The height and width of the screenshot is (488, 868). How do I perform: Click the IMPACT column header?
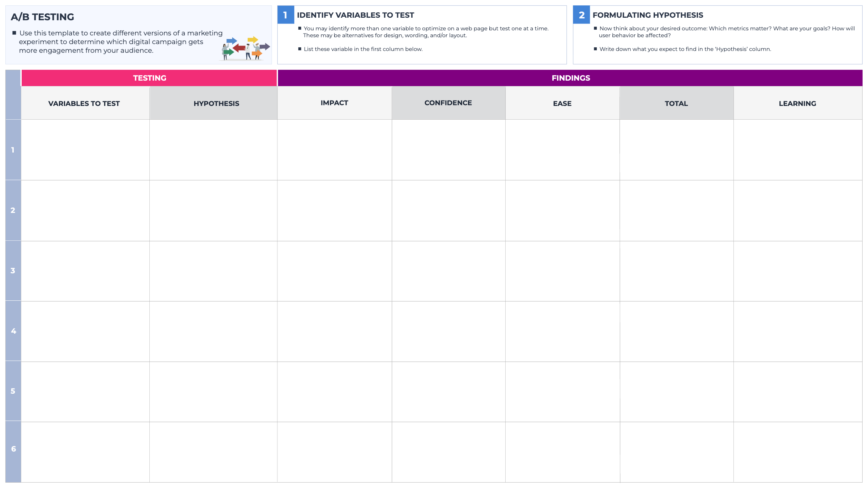[x=335, y=103]
